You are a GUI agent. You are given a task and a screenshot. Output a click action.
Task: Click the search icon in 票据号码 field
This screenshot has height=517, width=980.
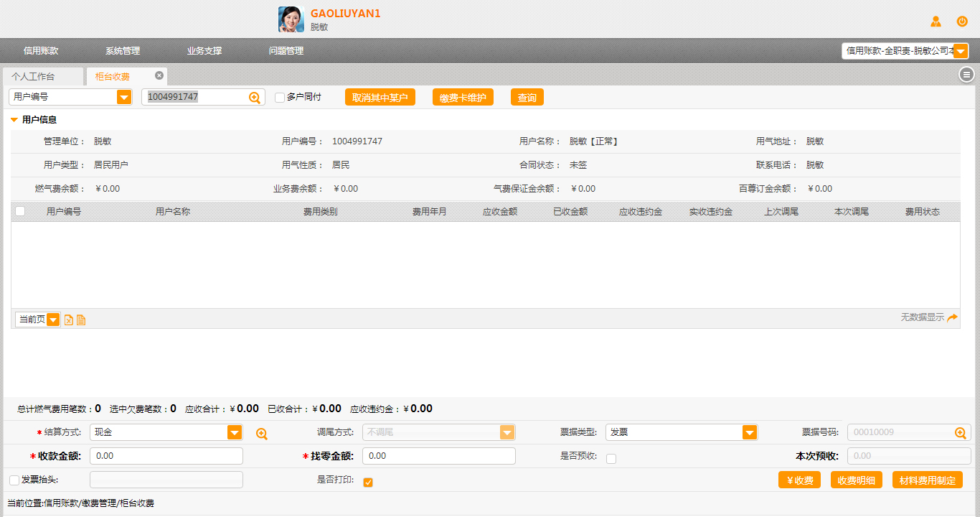(x=960, y=432)
